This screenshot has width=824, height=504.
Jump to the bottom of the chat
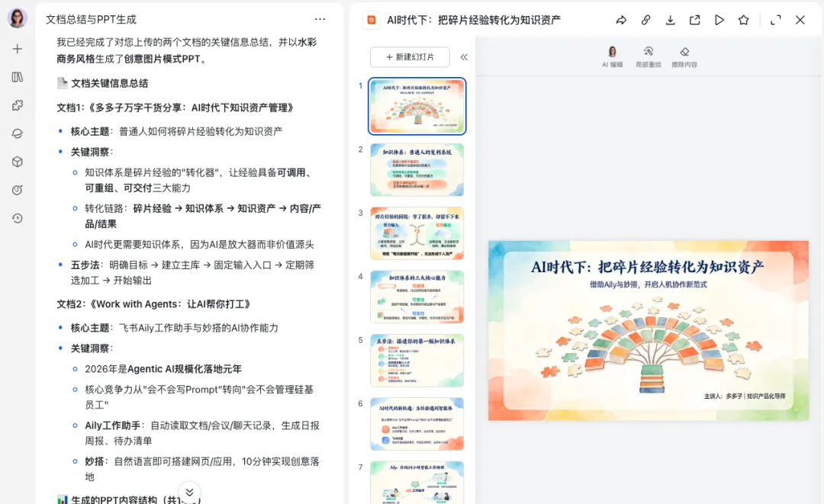click(x=190, y=492)
